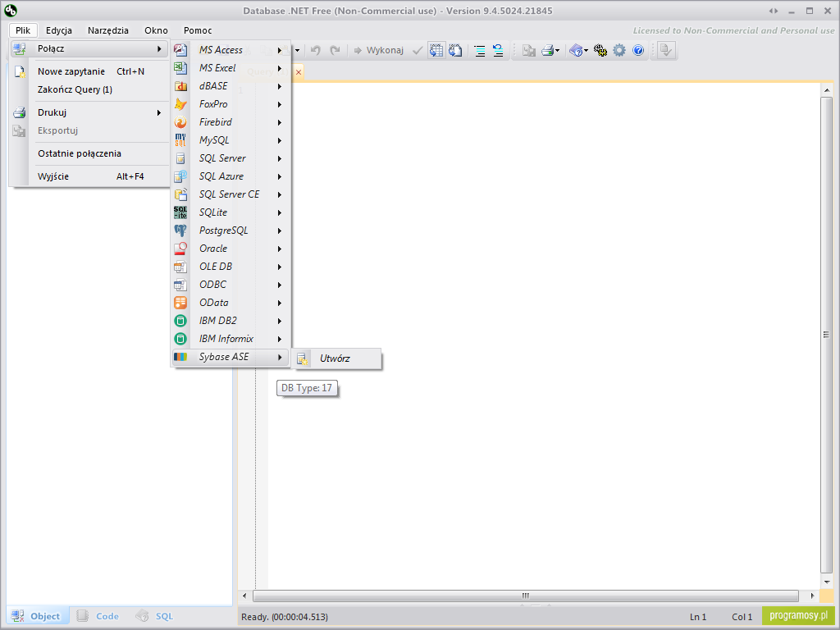Click the validate checkmark toolbar icon
Screen dimensions: 840x630
[418, 50]
